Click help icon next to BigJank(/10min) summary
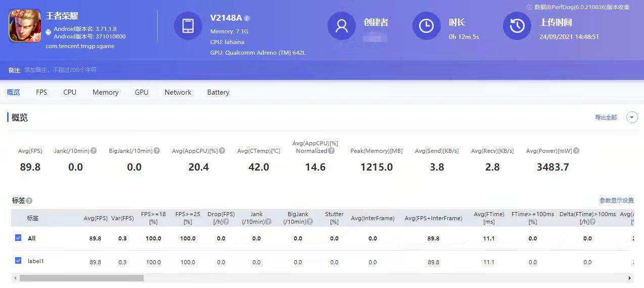 (x=157, y=151)
